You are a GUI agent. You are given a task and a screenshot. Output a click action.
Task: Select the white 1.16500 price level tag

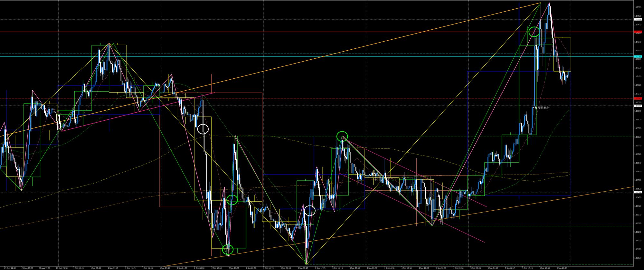638,192
